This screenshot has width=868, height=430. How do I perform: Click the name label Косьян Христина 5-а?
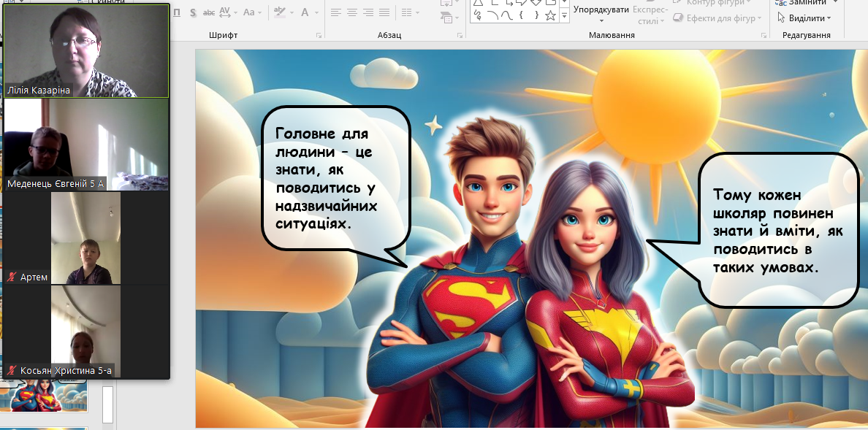point(66,370)
